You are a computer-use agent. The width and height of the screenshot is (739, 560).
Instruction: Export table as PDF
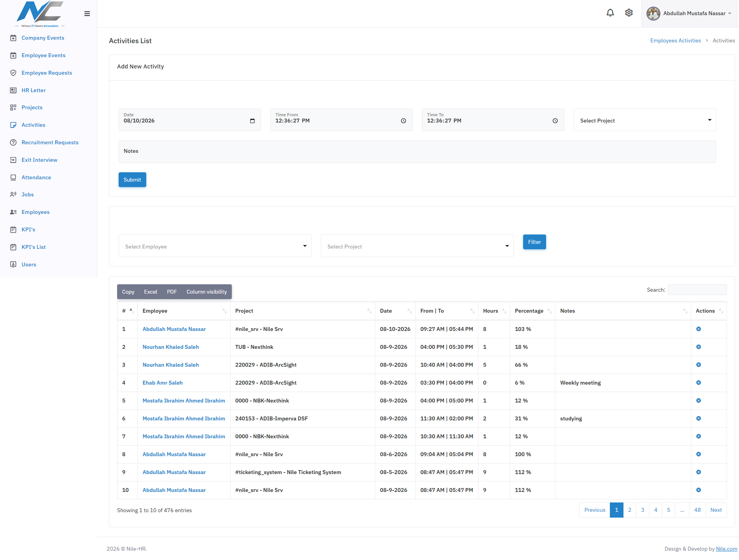(x=172, y=292)
